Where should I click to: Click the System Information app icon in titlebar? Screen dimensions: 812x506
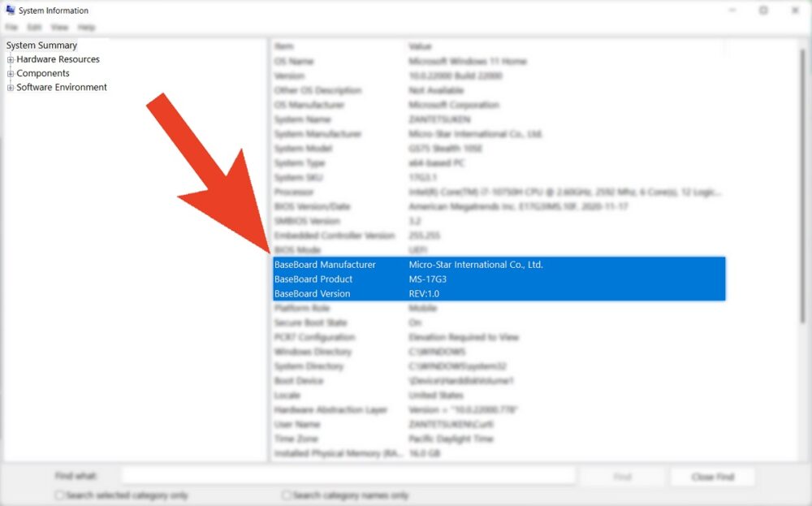pos(11,10)
